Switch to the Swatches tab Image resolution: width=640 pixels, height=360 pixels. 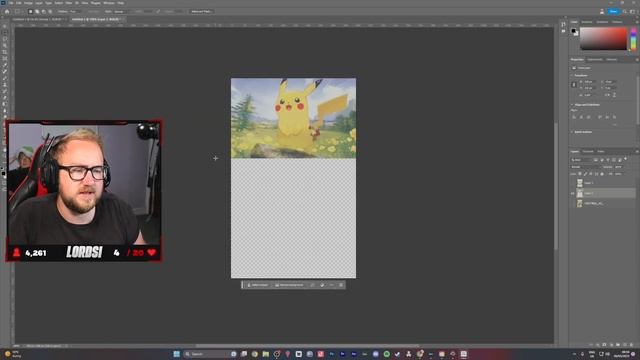(587, 22)
